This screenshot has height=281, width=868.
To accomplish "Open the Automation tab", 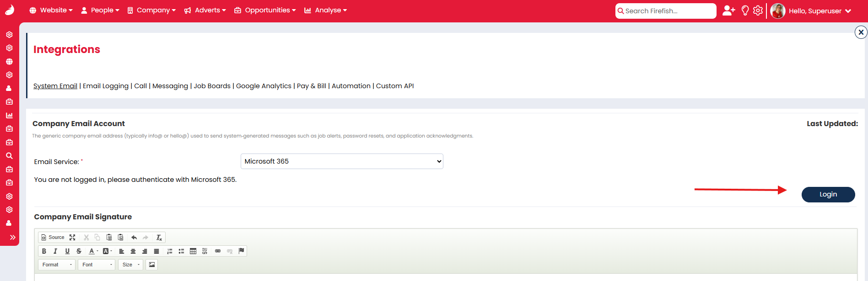I will [351, 86].
